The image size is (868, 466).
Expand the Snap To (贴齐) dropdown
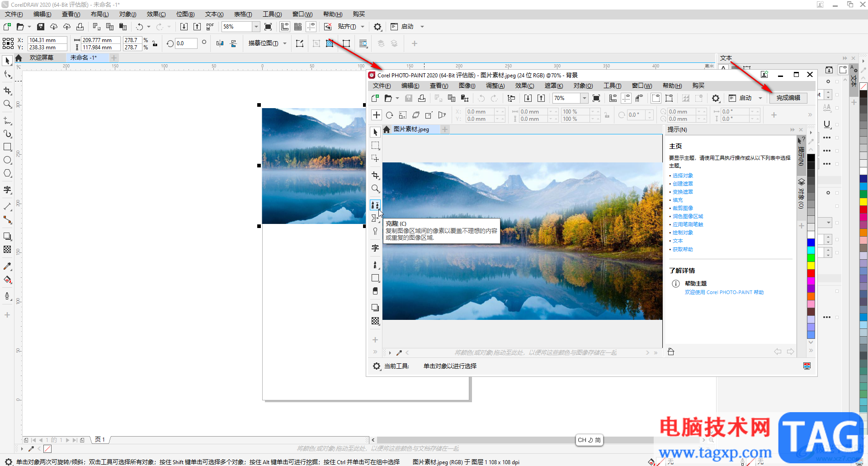pos(363,27)
